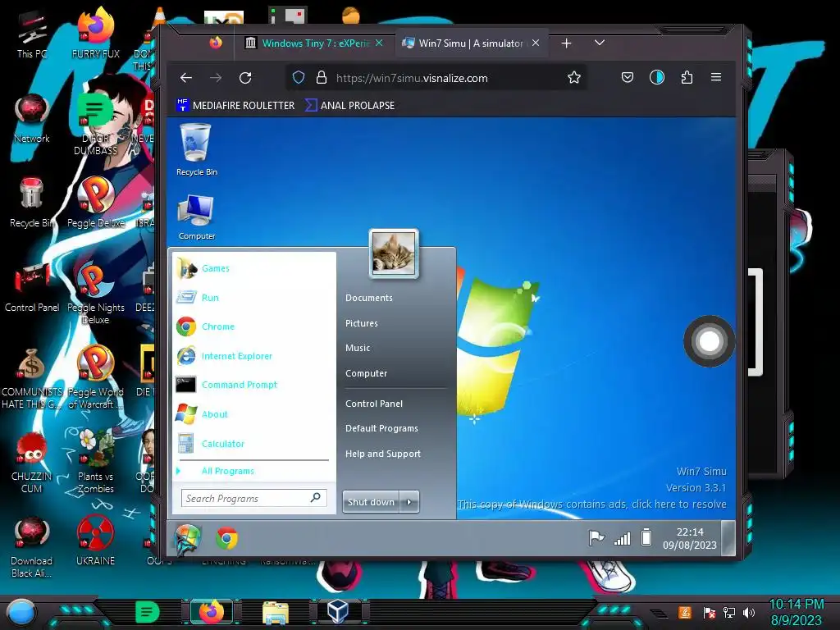The image size is (840, 630).
Task: Click the host volume speaker icon
Action: coord(748,612)
